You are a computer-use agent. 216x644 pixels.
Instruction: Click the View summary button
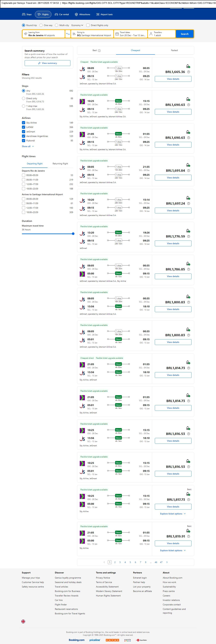47,63
